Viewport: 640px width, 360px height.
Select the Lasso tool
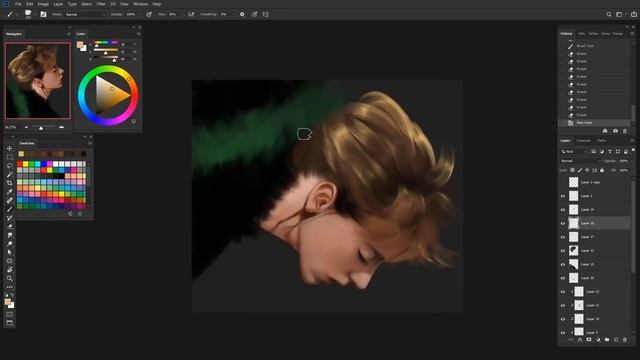pyautogui.click(x=9, y=166)
